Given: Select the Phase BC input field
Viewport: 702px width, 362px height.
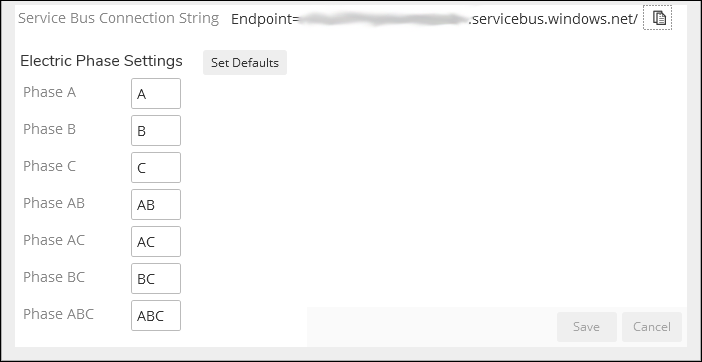Looking at the screenshot, I should 156,279.
